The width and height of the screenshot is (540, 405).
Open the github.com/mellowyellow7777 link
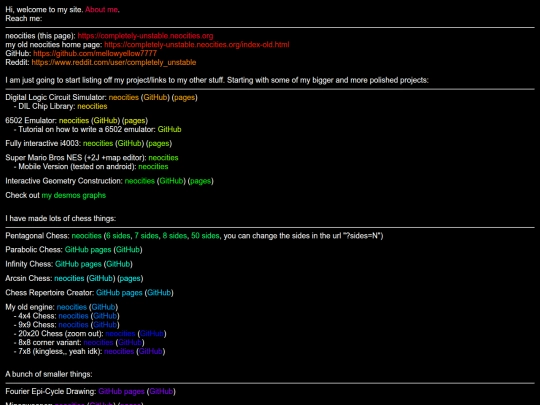click(x=95, y=54)
